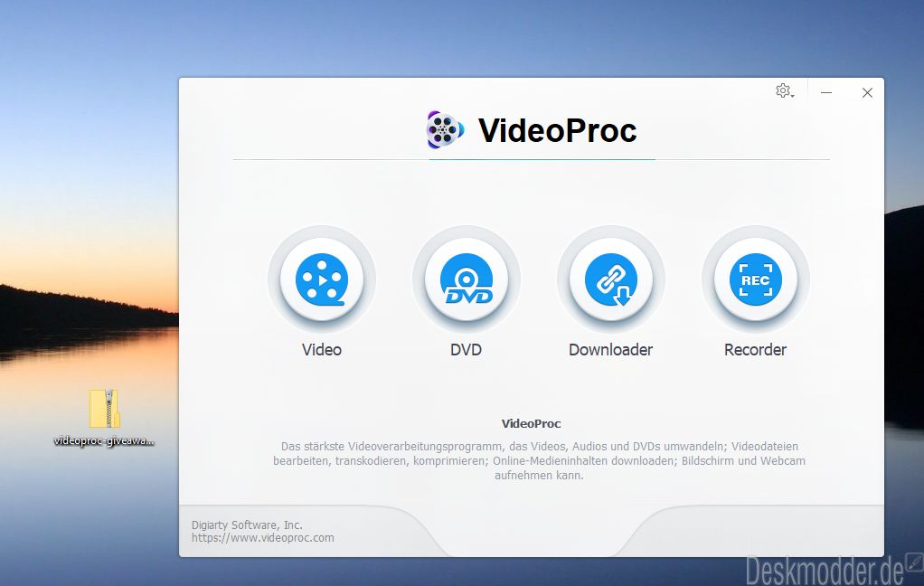Open the Downloader tool
This screenshot has width=924, height=586.
[611, 279]
